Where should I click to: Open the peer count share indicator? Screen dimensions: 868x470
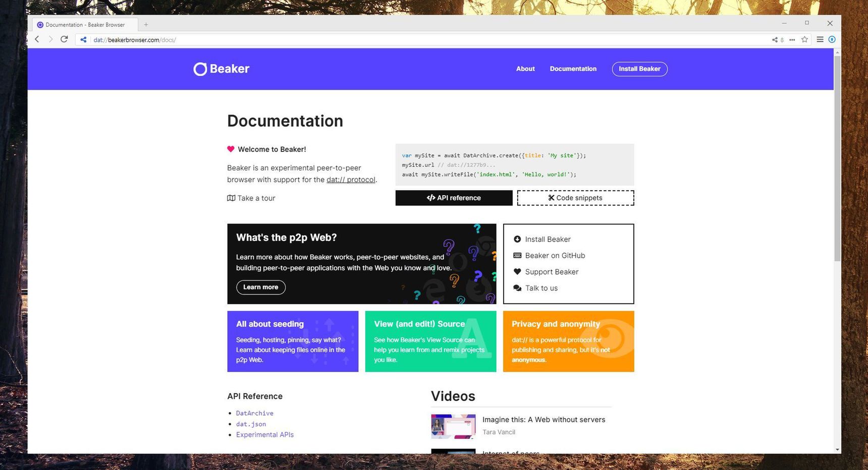pos(778,40)
